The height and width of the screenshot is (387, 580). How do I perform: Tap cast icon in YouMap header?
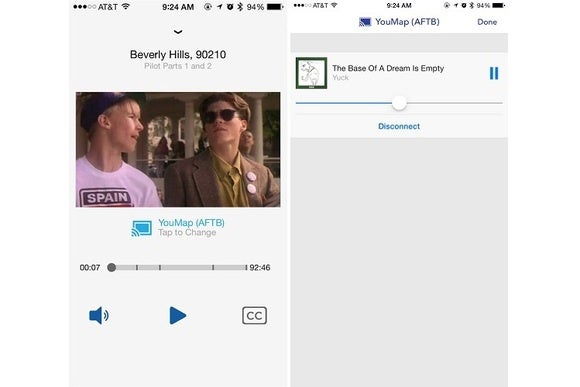pos(365,22)
